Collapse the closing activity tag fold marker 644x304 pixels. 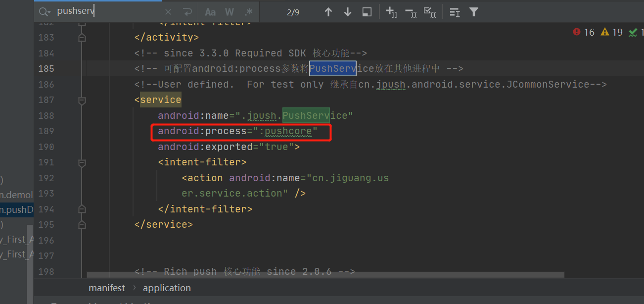82,38
